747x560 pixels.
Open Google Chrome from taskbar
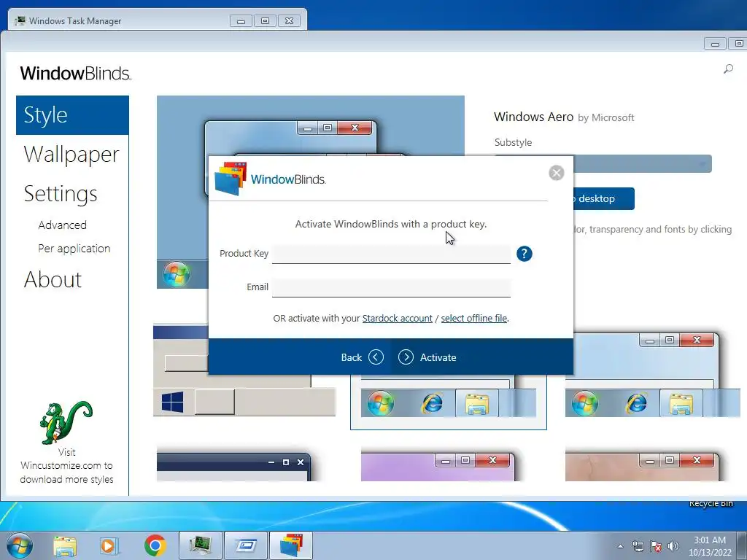(155, 545)
